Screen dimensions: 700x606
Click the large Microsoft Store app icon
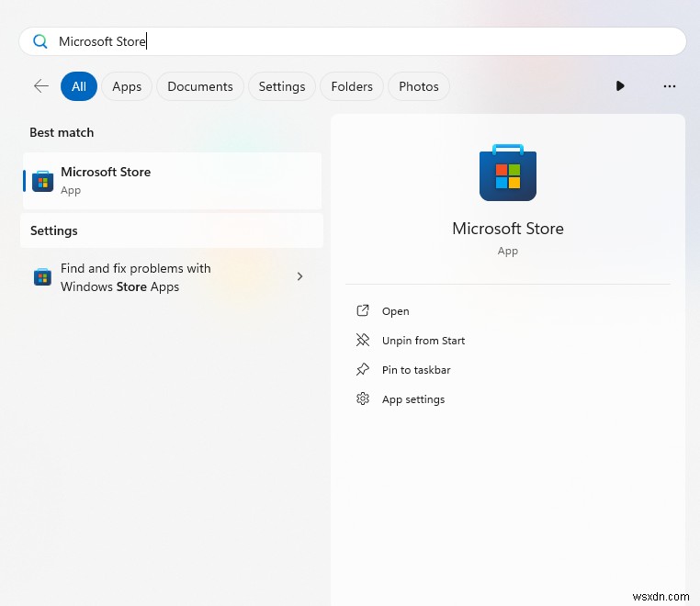pos(508,173)
